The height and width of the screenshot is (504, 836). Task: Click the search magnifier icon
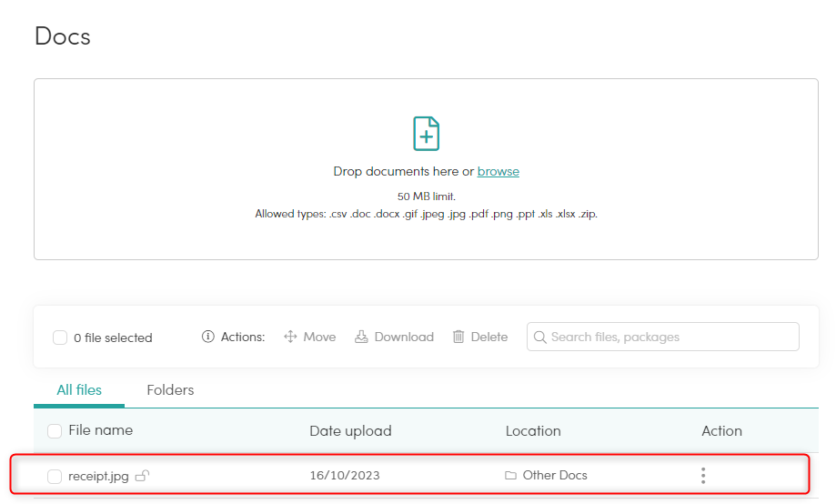[539, 338]
